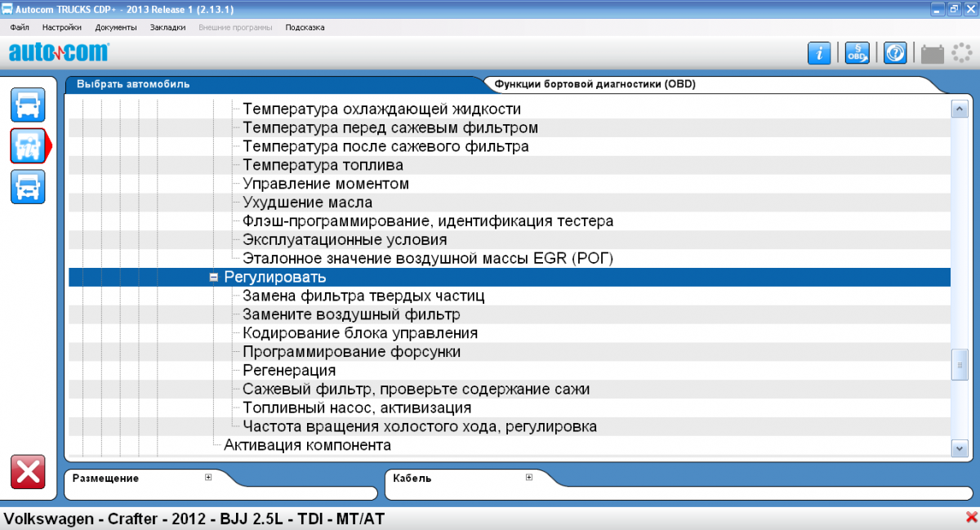
Task: Select Температура перед сажевым фильтром
Action: tap(390, 127)
